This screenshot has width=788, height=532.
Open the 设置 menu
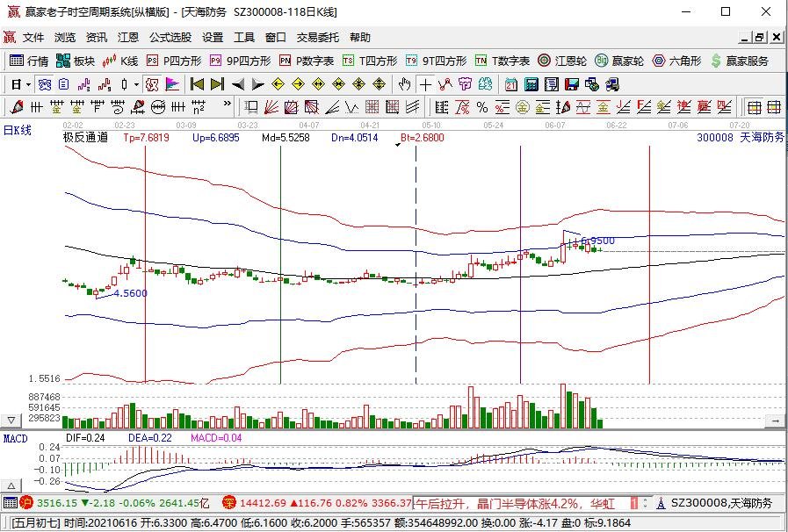213,38
